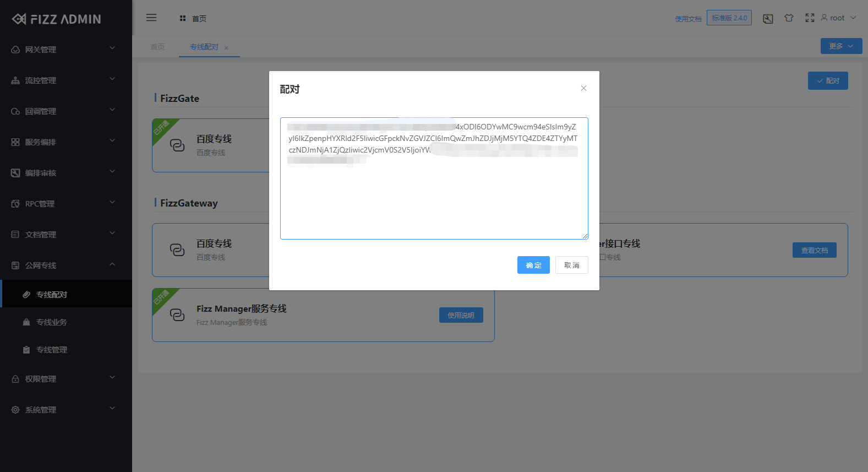Expand the 文档管理 menu chevron
Screen dimensions: 868x472
(112, 233)
